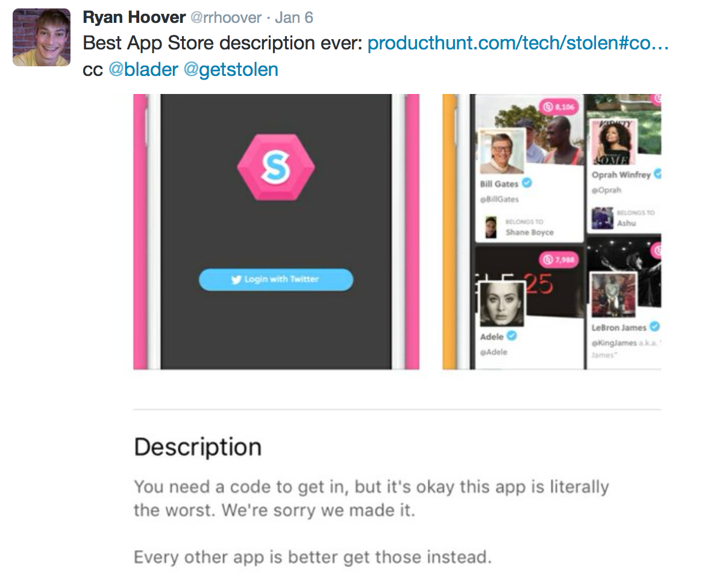The image size is (705, 588).
Task: Click the line 'Every other app is better'
Action: click(x=313, y=557)
